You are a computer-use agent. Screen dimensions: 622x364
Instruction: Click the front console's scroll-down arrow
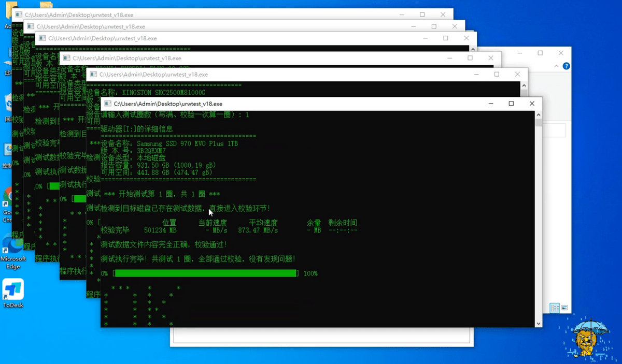point(539,323)
